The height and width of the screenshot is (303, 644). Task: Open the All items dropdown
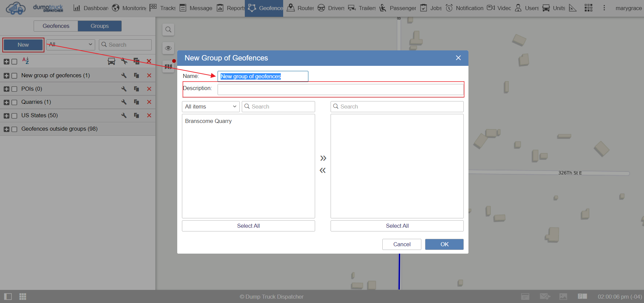[x=211, y=107]
